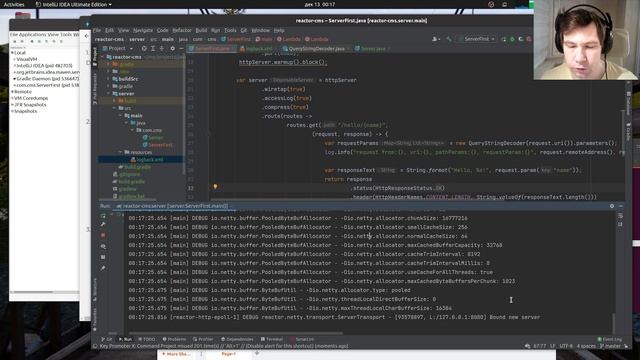Open Project panel gear options
Screen dimensions: 640x360
(x=172, y=48)
